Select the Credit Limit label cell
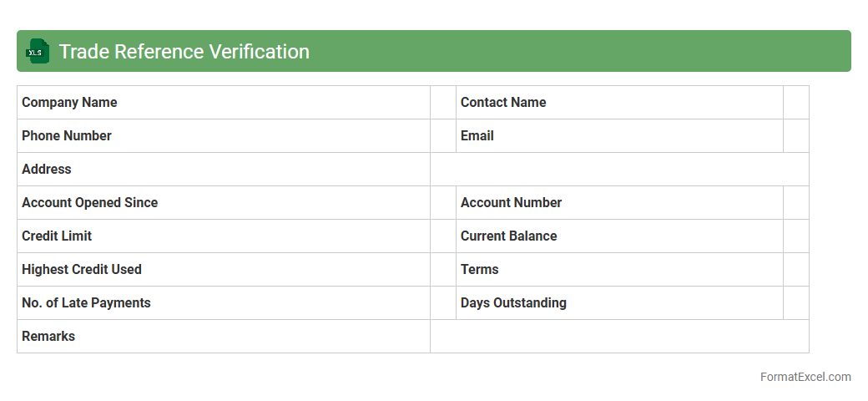Screen dimensions: 868x401 (223, 236)
